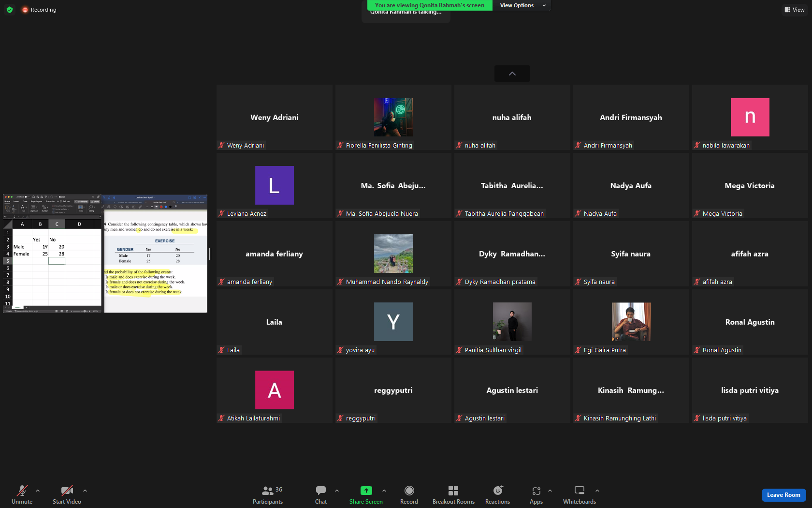Click the green encryption shield icon
The height and width of the screenshot is (508, 812).
tap(10, 10)
